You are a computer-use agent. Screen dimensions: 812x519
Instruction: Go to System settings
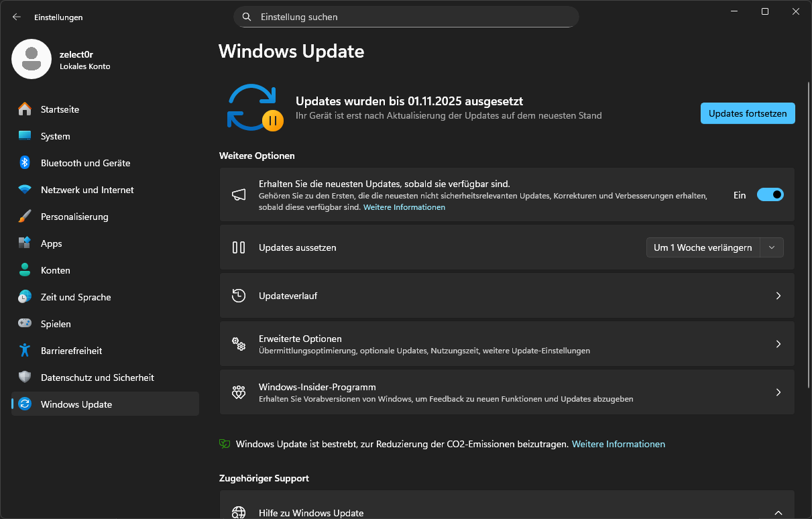(x=105, y=136)
